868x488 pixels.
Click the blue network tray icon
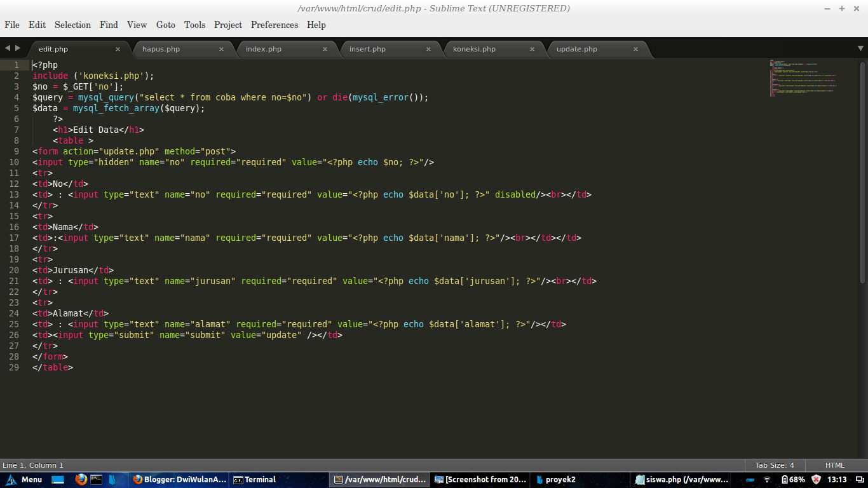point(751,480)
